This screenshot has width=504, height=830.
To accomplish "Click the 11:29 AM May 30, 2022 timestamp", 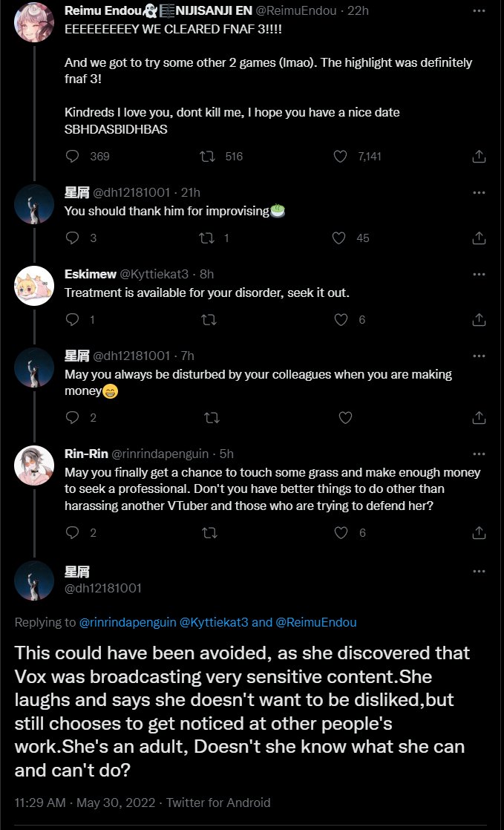I will coord(83,803).
